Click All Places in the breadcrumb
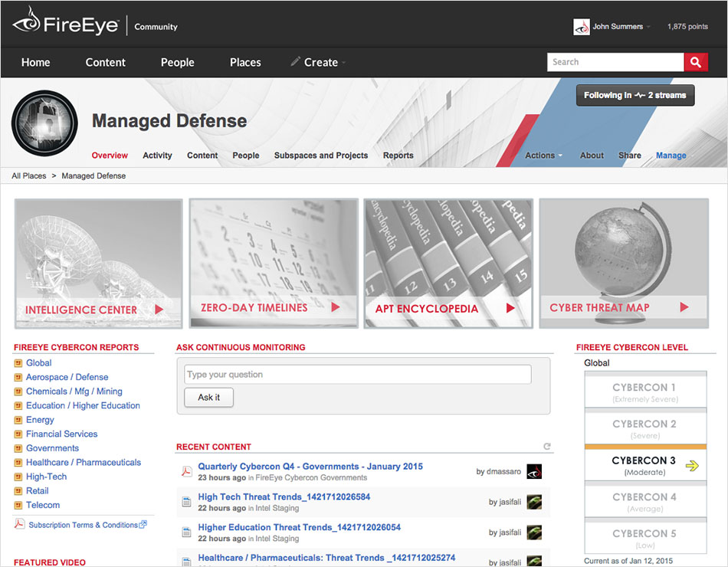 click(29, 176)
